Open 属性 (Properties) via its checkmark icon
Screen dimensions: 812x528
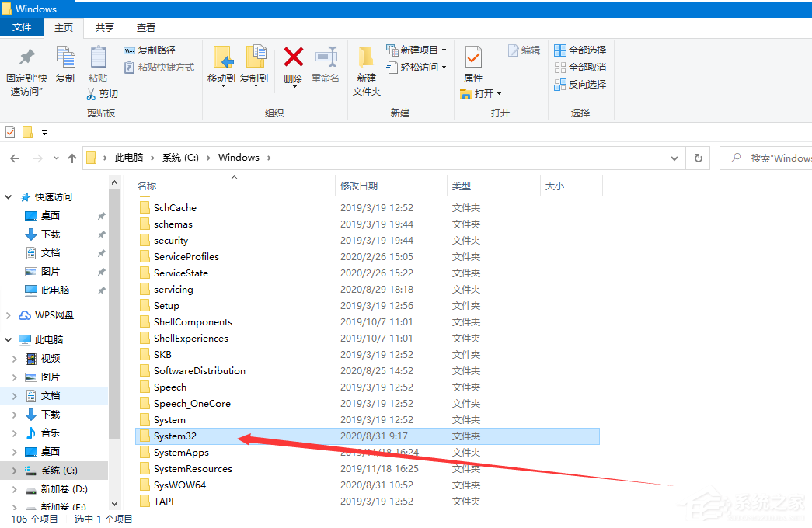474,58
